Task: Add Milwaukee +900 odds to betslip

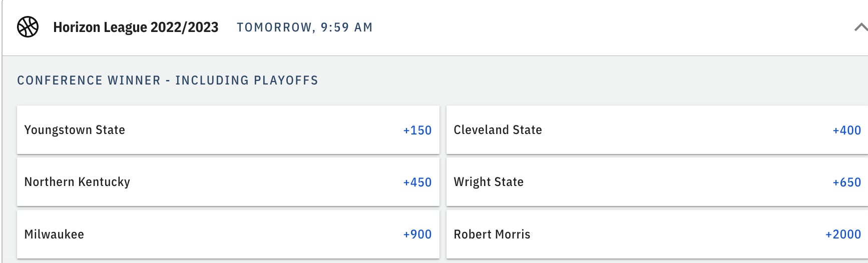Action: (x=417, y=234)
